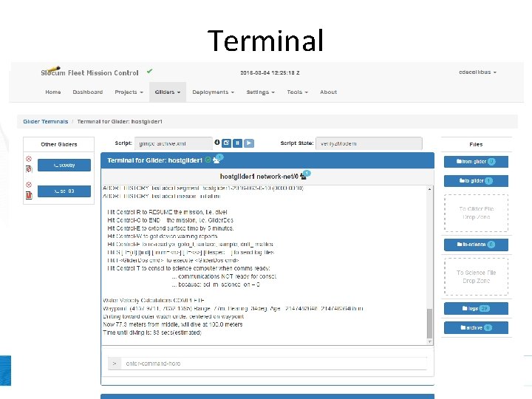Open the from glider files folder
This screenshot has width=532, height=399.
(476, 162)
